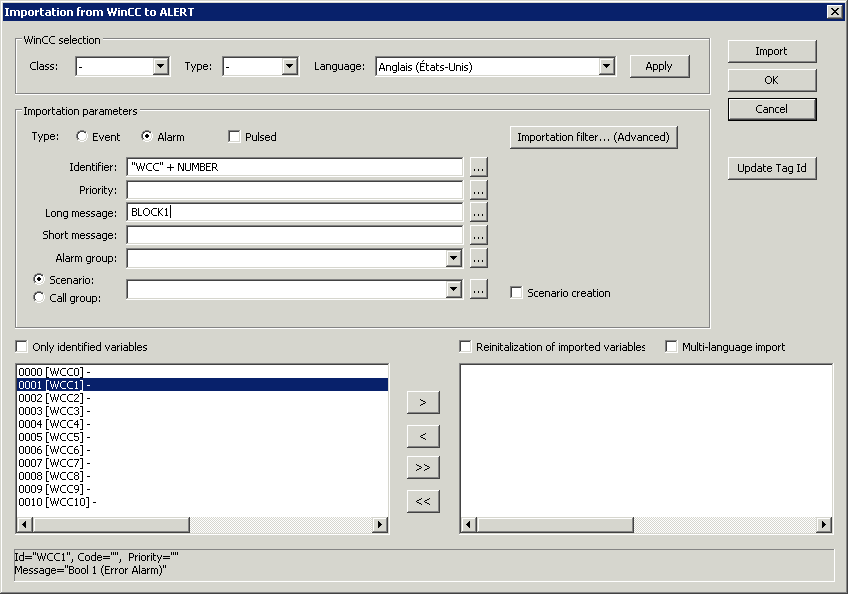
Task: Click the browse button next to Identifier field
Action: (479, 167)
